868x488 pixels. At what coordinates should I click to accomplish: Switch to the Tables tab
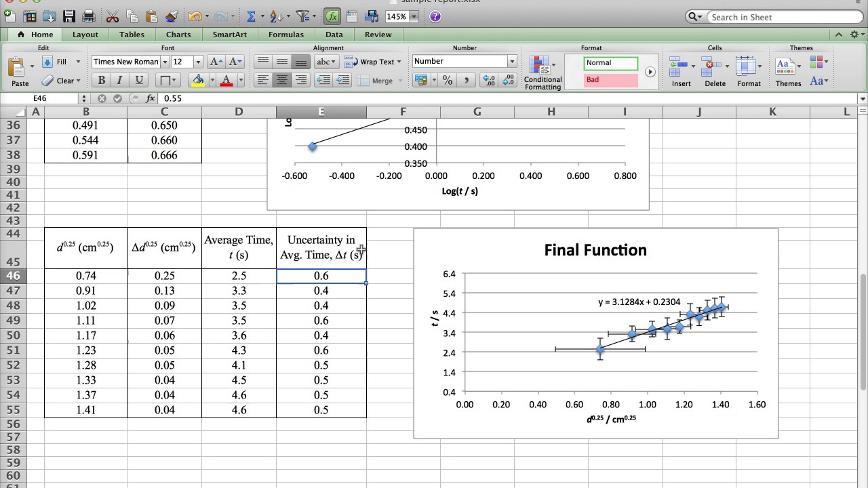pyautogui.click(x=132, y=35)
